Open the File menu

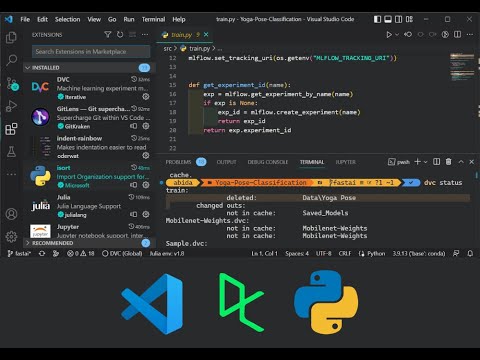pos(25,19)
